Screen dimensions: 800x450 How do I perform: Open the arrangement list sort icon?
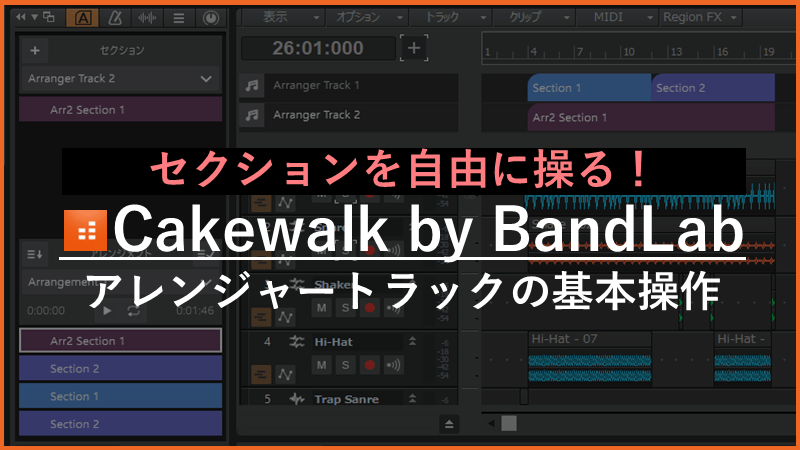[35, 254]
